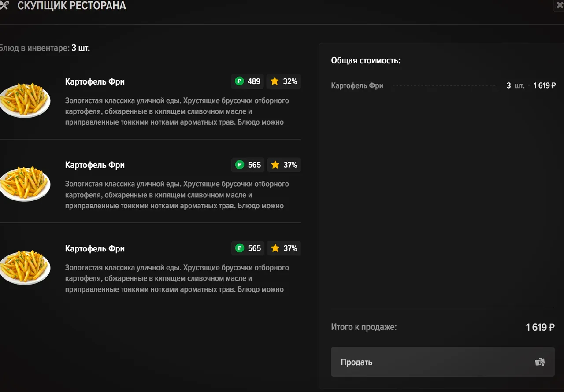Click the Общая стоимость heading
564x392 pixels.
[x=366, y=60]
